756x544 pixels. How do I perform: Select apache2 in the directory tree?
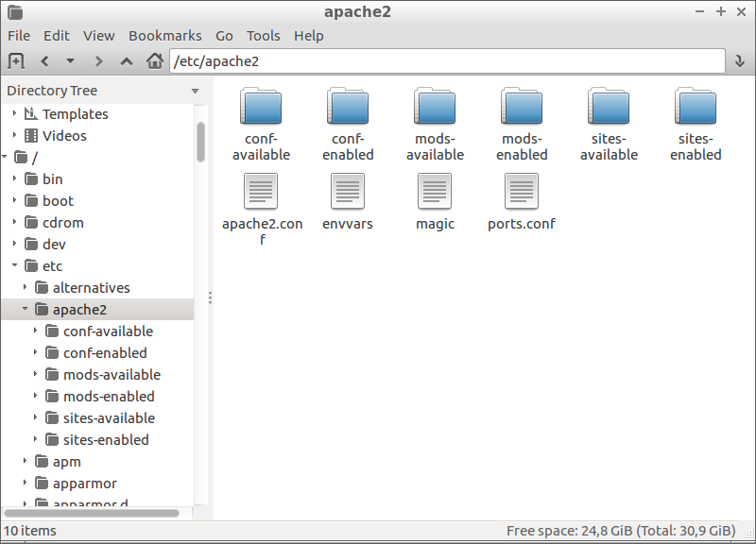80,310
